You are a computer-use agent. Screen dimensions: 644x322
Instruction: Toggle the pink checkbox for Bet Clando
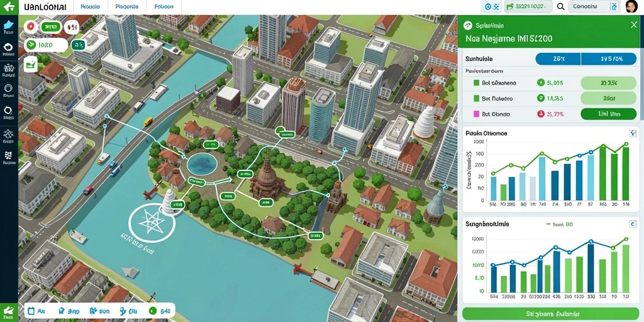click(x=477, y=114)
